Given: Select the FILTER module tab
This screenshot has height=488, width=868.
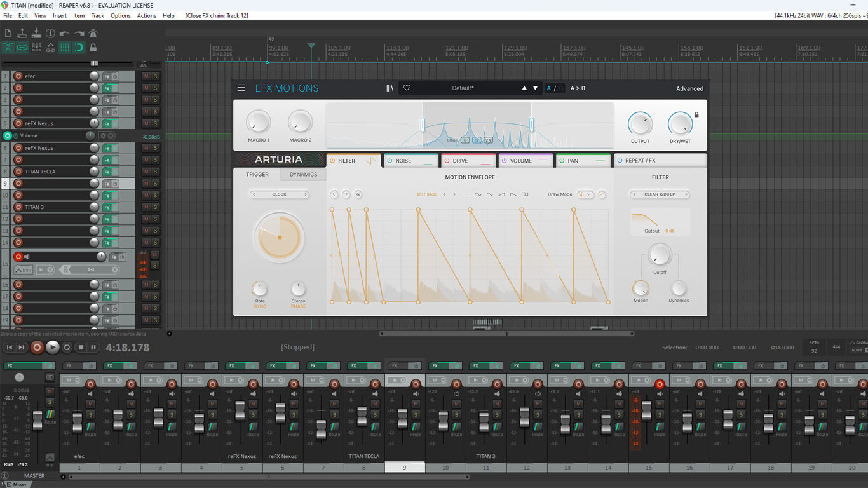Looking at the screenshot, I should pos(354,161).
